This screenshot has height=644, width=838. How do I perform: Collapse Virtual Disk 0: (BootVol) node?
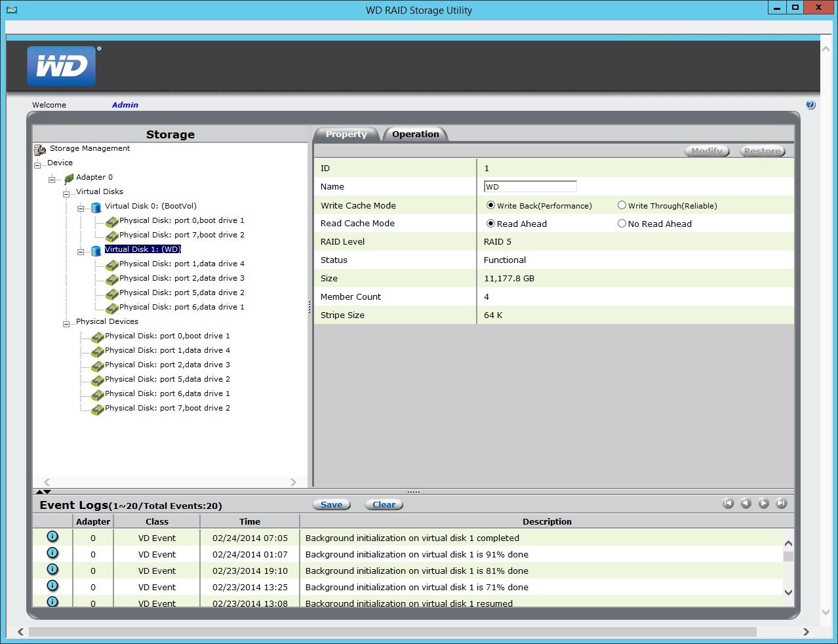click(x=81, y=209)
